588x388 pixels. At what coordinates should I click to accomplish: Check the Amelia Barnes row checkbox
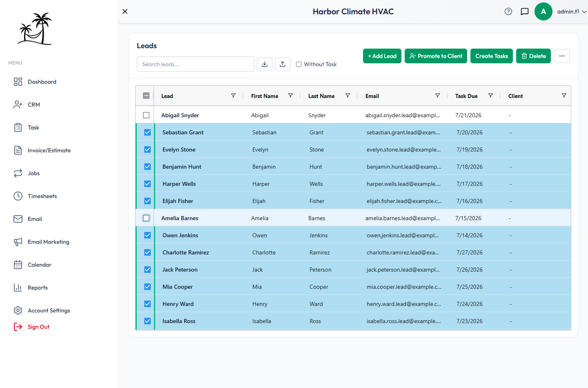pos(146,218)
